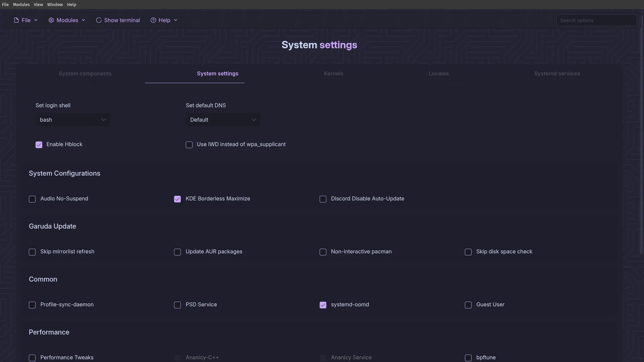Select the System settings tab
Screen dimensions: 644x362
pyautogui.click(x=218, y=73)
